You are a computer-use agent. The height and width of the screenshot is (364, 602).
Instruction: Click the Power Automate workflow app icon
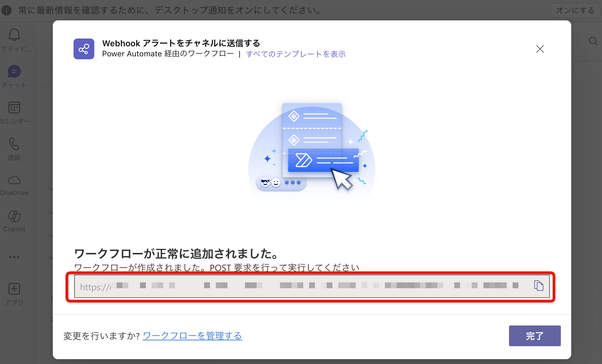(x=84, y=49)
